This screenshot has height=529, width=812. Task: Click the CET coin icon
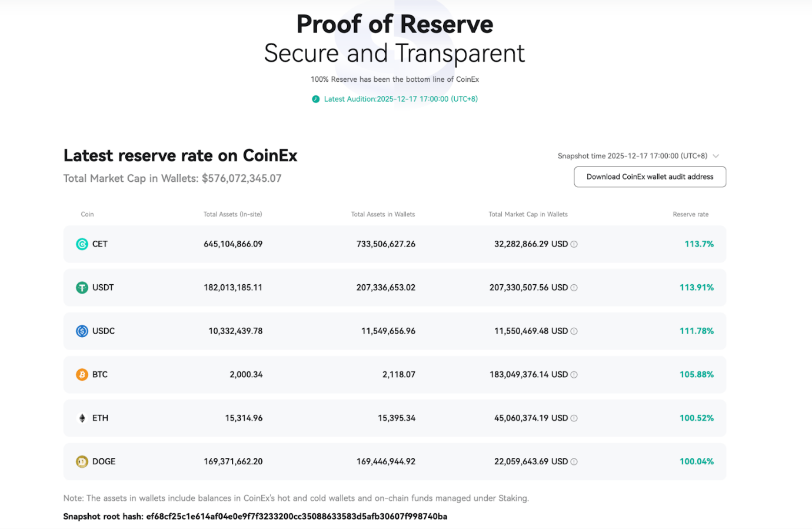coord(82,244)
